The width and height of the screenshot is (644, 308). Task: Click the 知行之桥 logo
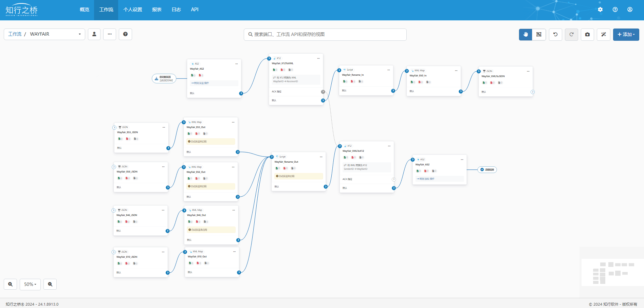coord(22,10)
